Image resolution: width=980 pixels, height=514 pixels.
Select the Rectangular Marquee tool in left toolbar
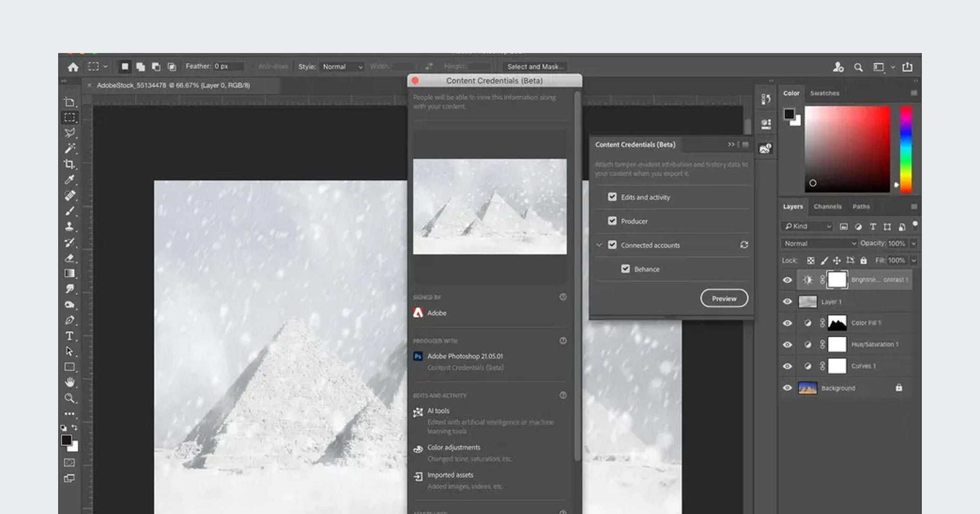tap(70, 117)
